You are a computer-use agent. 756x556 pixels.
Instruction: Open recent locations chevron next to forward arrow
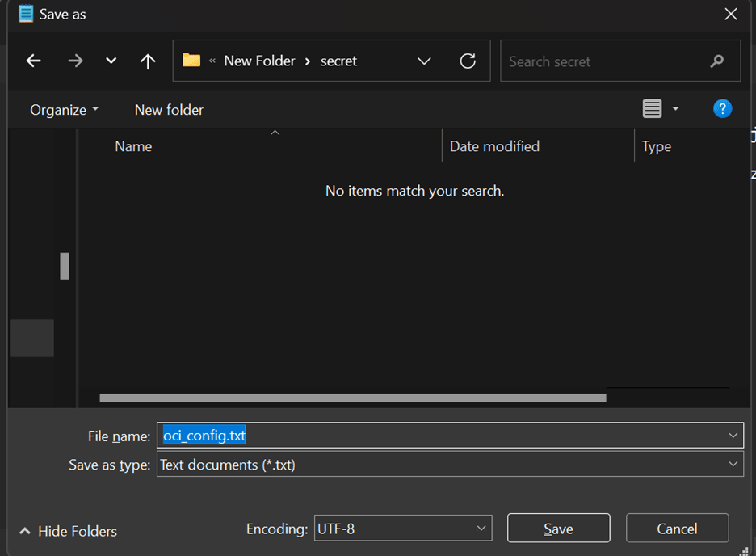point(111,61)
